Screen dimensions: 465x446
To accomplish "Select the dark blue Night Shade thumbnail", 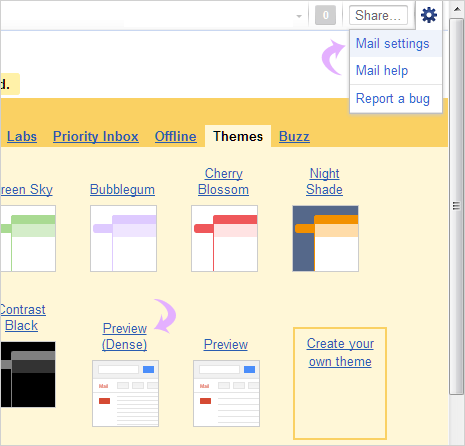I will [326, 238].
